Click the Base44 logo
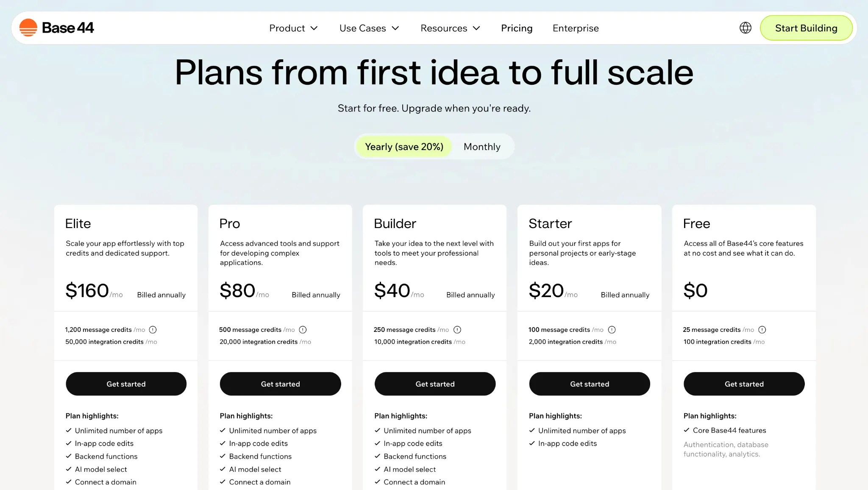The height and width of the screenshot is (490, 868). pos(56,28)
